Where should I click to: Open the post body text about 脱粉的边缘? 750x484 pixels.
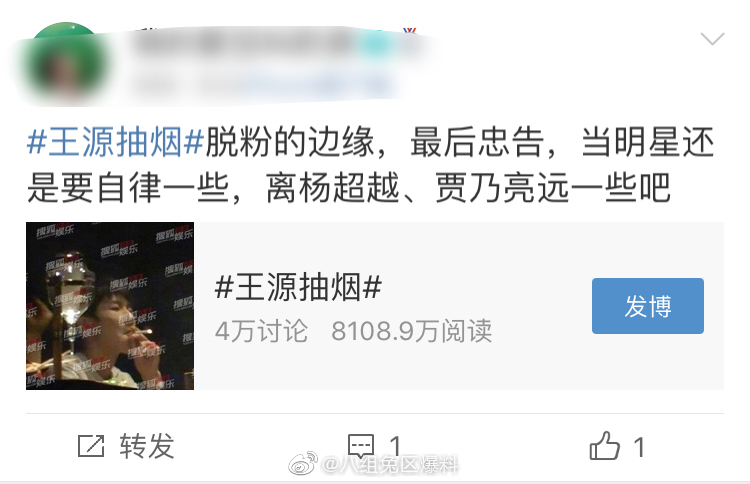tap(371, 164)
